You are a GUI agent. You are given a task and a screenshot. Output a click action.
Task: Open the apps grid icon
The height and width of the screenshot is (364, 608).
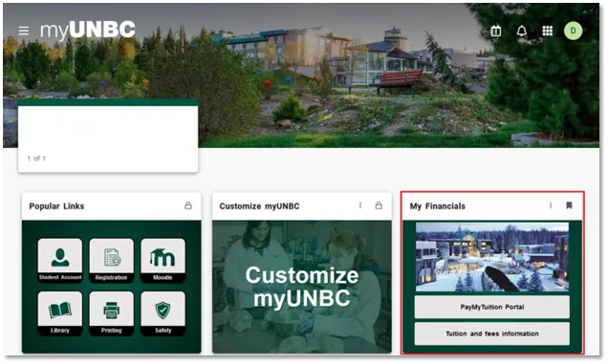click(547, 31)
